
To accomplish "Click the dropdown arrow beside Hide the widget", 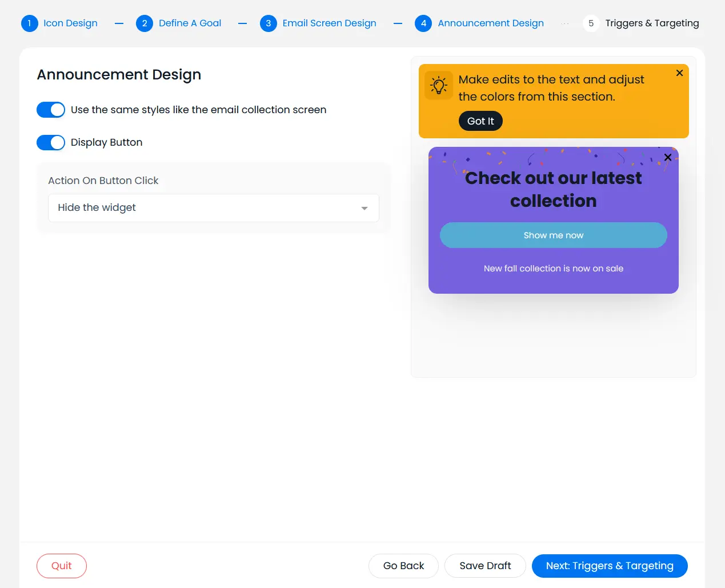I will click(364, 208).
